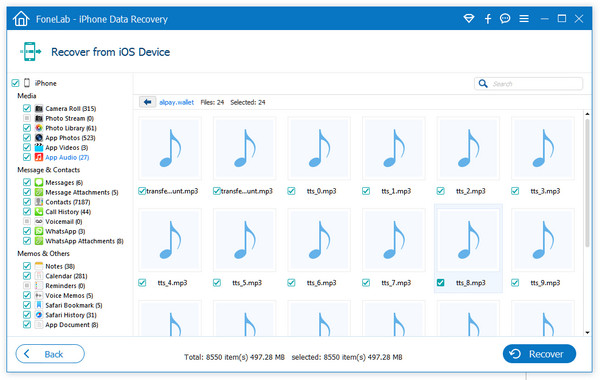Select WhatsApp Attachments (8) category
The height and width of the screenshot is (380, 600).
tap(84, 241)
